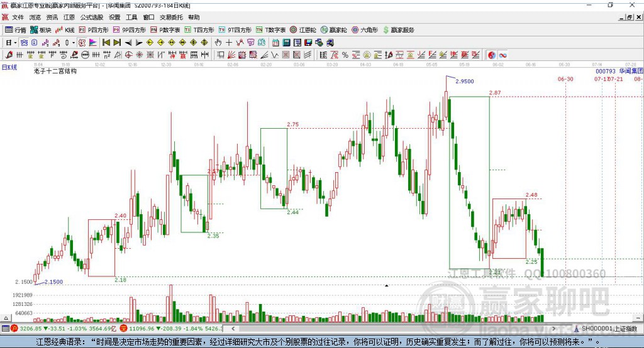Open the 设置 menu
Image resolution: width=644 pixels, height=348 pixels.
pos(114,17)
